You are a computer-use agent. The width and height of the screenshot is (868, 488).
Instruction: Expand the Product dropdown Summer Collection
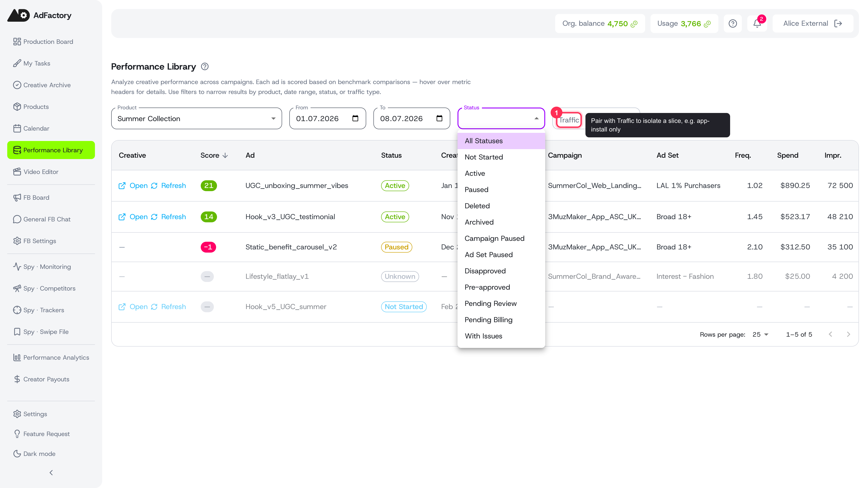[x=196, y=119]
